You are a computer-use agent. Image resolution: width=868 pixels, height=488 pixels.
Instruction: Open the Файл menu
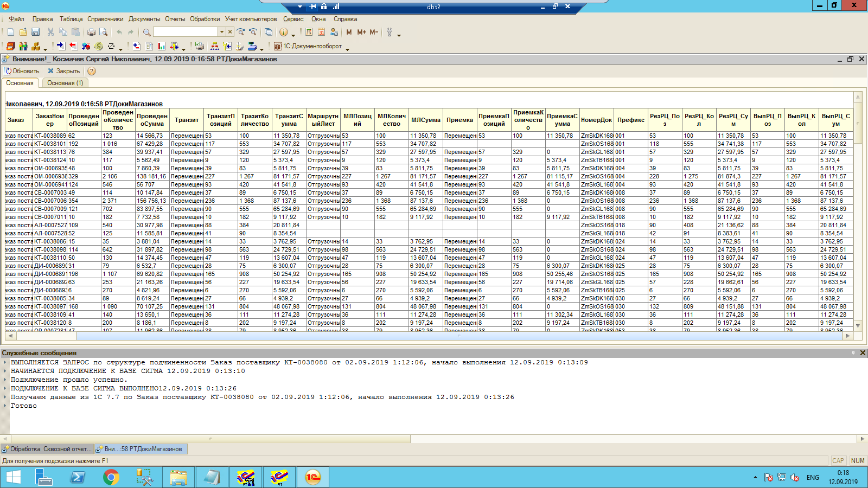[x=16, y=19]
